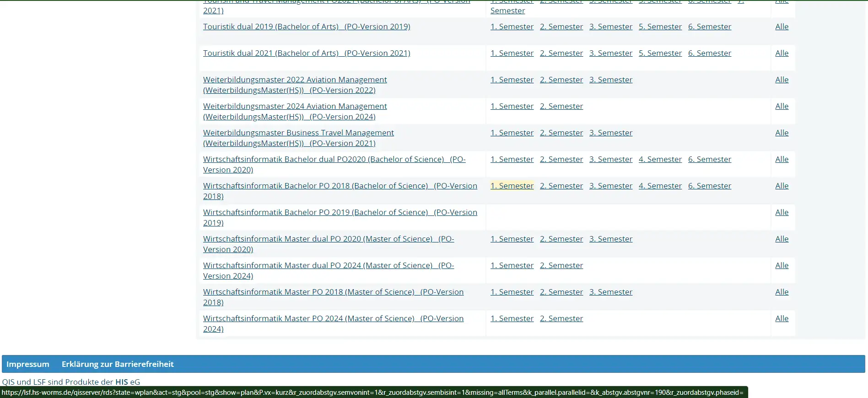Open Touristik dual 2021 Bachelor of Arts program
This screenshot has height=398, width=868.
(306, 53)
